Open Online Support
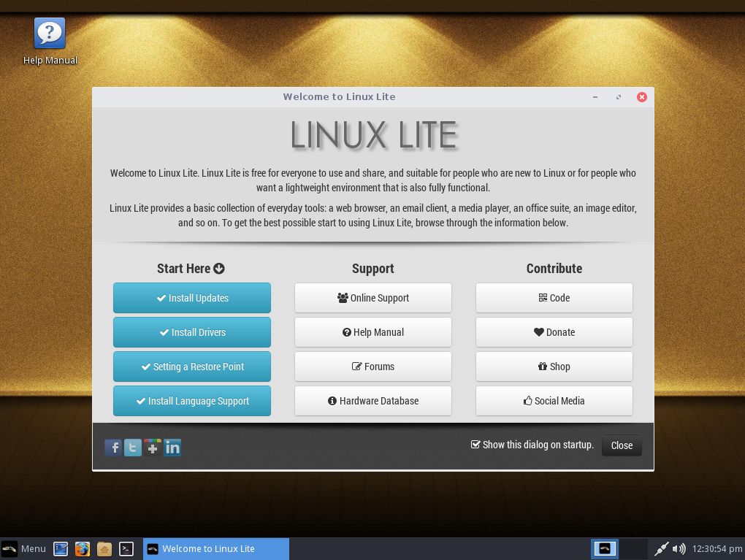This screenshot has width=745, height=560. click(x=373, y=298)
